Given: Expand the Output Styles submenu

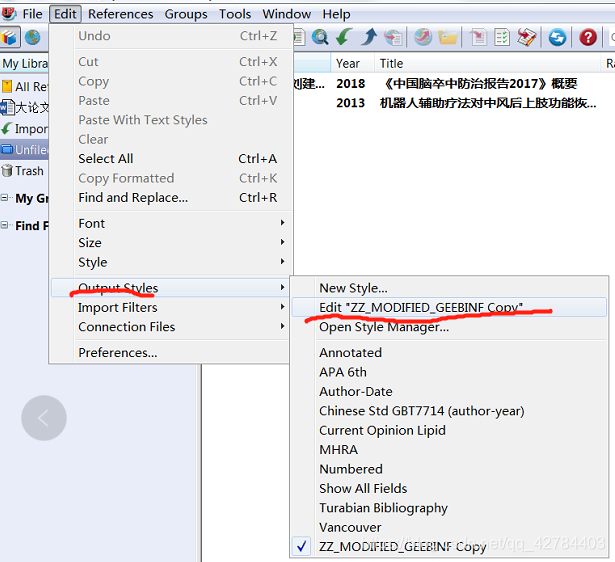Looking at the screenshot, I should (x=172, y=288).
